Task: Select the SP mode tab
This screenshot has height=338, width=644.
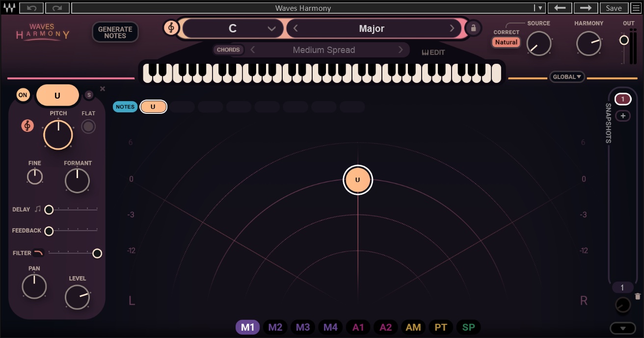Action: coord(469,327)
